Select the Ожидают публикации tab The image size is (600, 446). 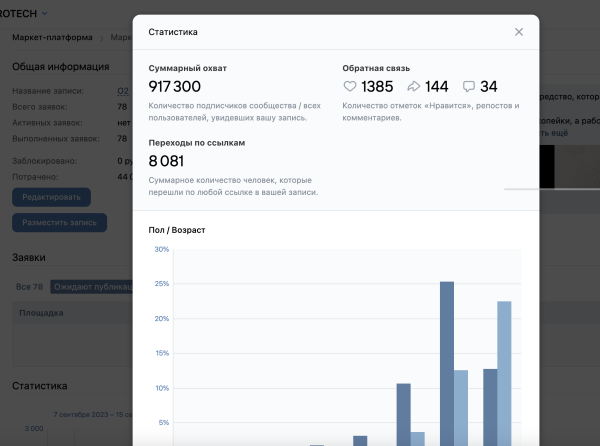tap(92, 287)
